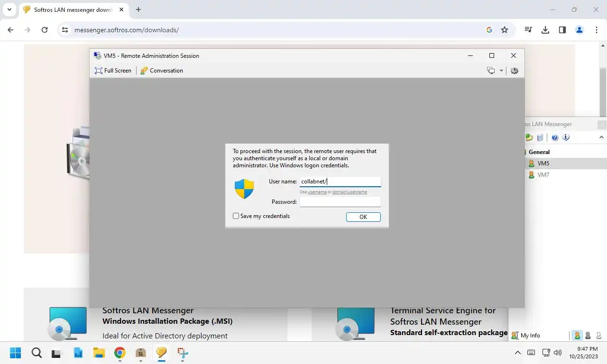Open Chrome three-dot menu
Image resolution: width=607 pixels, height=364 pixels.
point(597,30)
